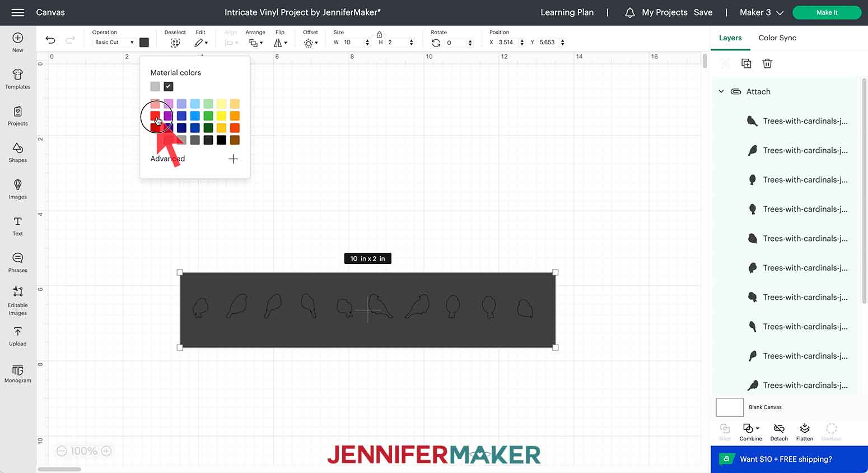Viewport: 868px width, 473px height.
Task: Open the Offset dropdown
Action: (x=311, y=43)
